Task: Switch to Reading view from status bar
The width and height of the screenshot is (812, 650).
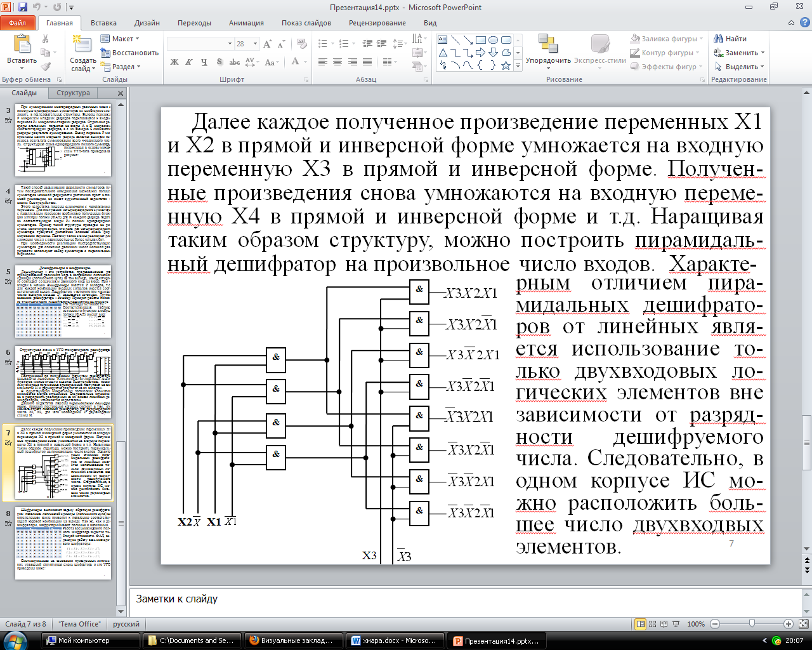Action: [x=664, y=624]
